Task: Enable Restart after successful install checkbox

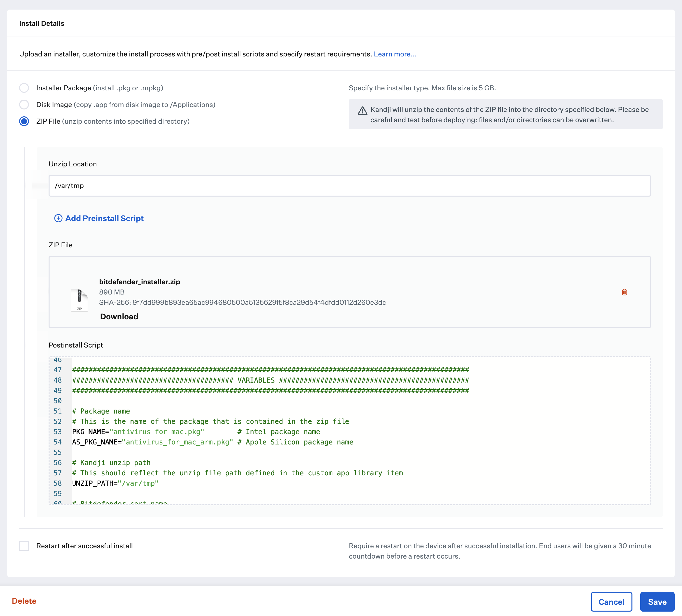Action: [24, 546]
